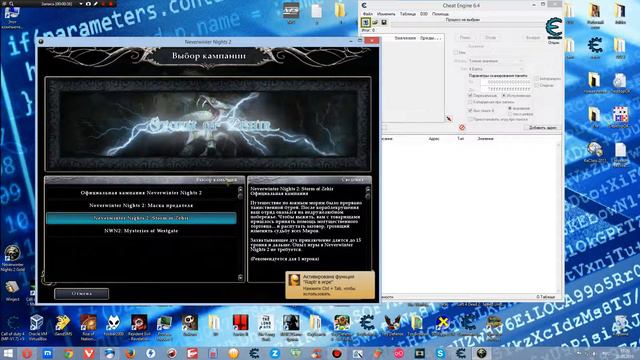Screen dimensions: 640x360
Task: Click the Windows Start button on the taskbar
Action: (x=8, y=353)
